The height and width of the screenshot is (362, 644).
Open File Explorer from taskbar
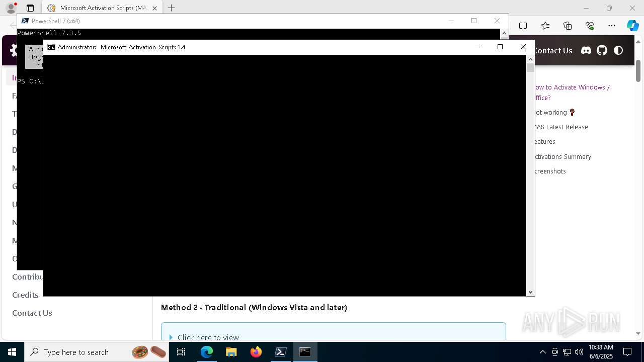(x=231, y=352)
